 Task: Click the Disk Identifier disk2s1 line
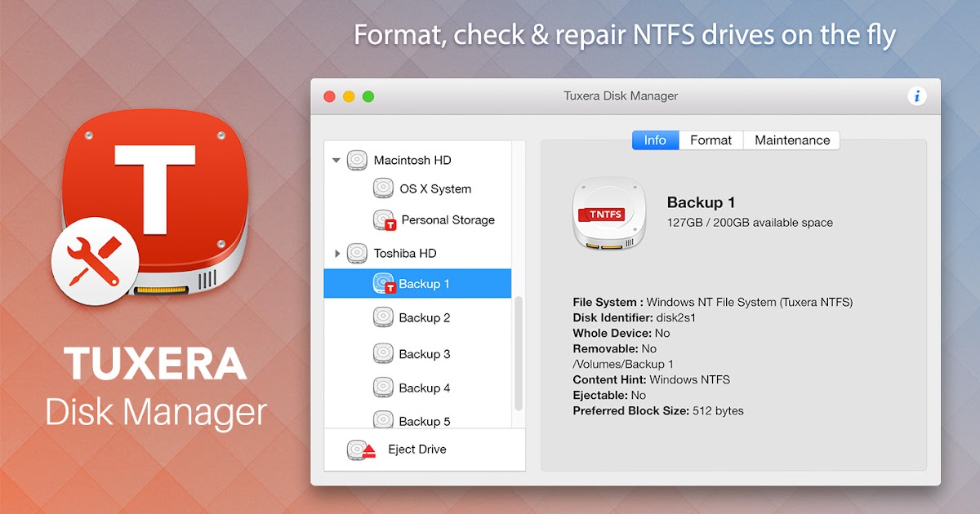pos(634,317)
